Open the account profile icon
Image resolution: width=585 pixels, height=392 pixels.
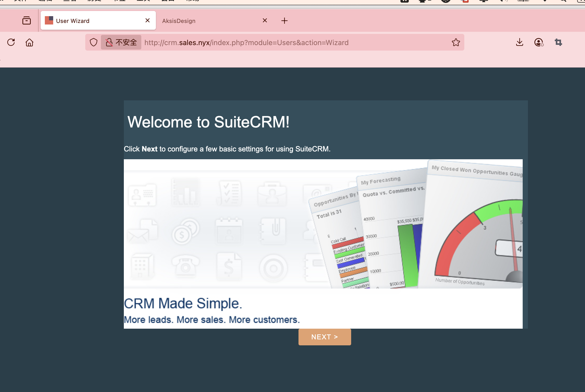[x=539, y=42]
